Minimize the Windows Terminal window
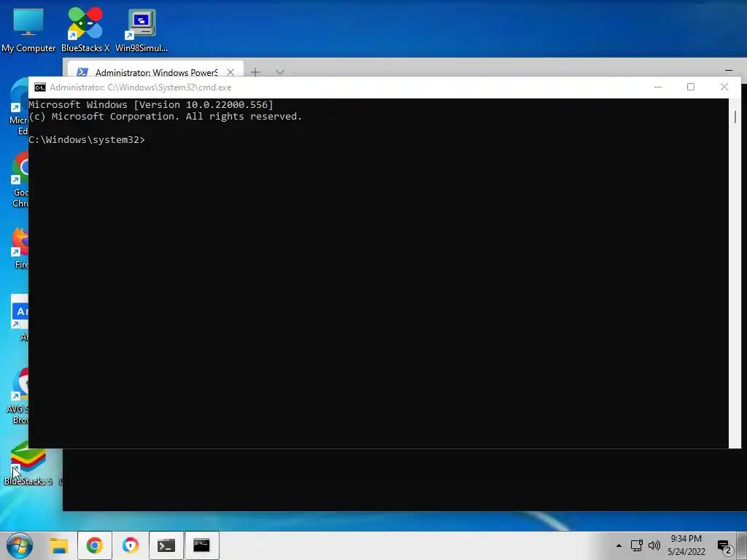 (729, 71)
